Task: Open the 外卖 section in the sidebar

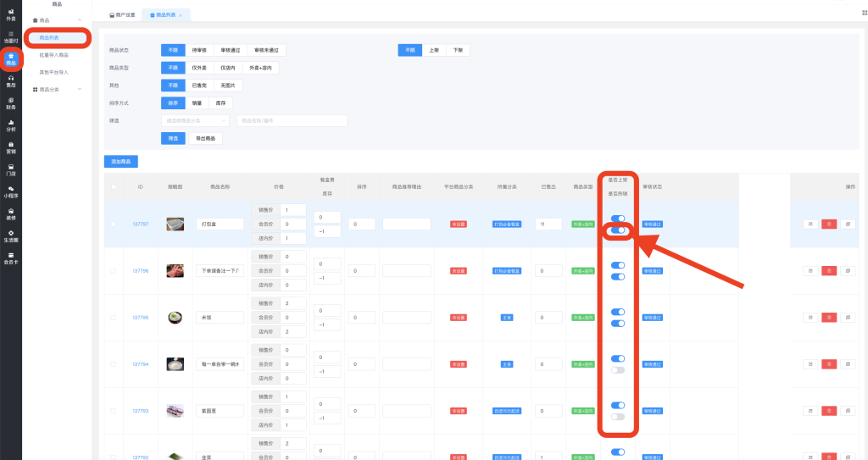Action: [10, 14]
